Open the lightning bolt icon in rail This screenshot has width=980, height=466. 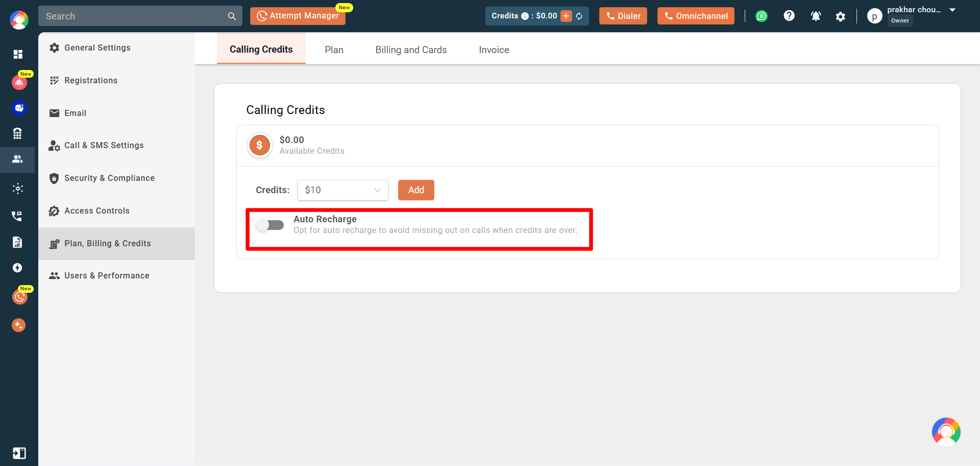pos(17,268)
